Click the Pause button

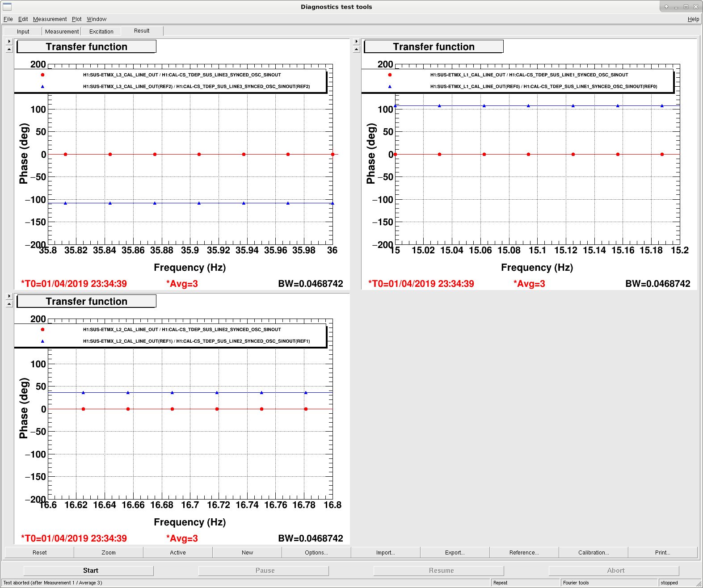click(x=264, y=571)
